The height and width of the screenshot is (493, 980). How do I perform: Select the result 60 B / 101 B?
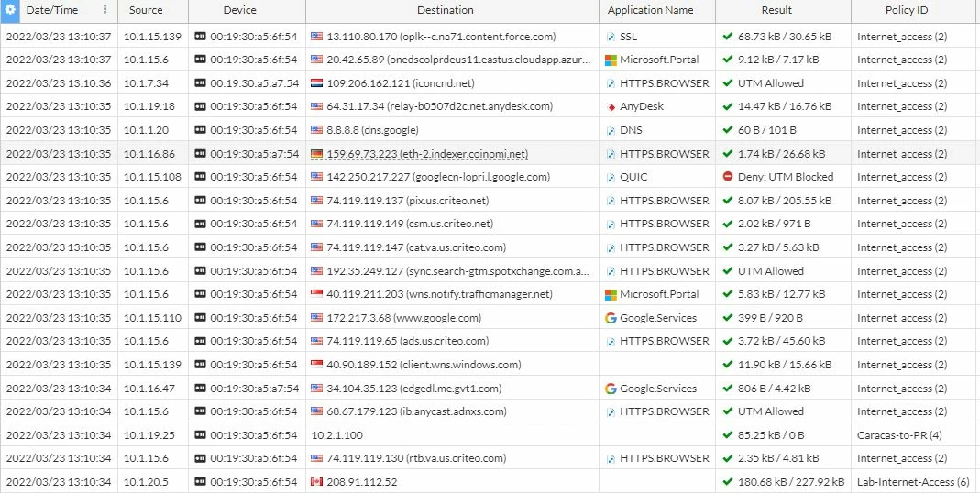point(767,131)
